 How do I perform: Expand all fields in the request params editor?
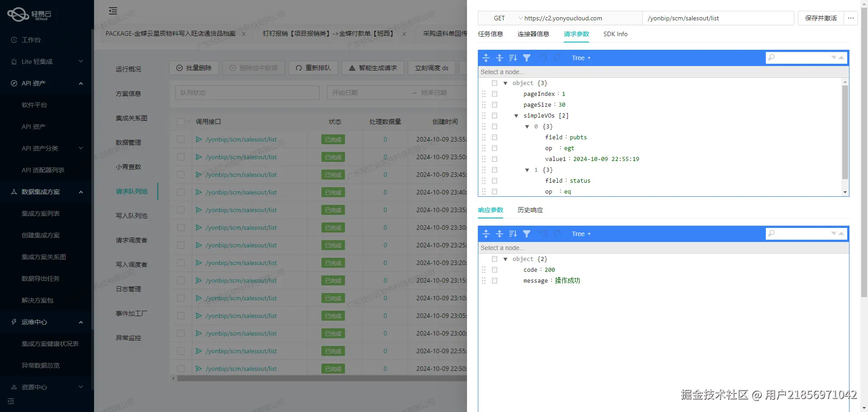[x=486, y=58]
